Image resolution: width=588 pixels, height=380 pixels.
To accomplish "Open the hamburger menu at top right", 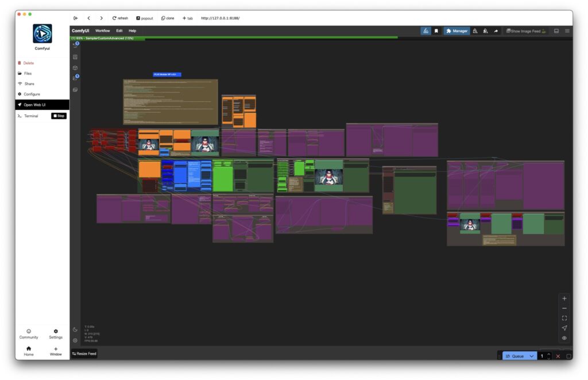I will [567, 31].
